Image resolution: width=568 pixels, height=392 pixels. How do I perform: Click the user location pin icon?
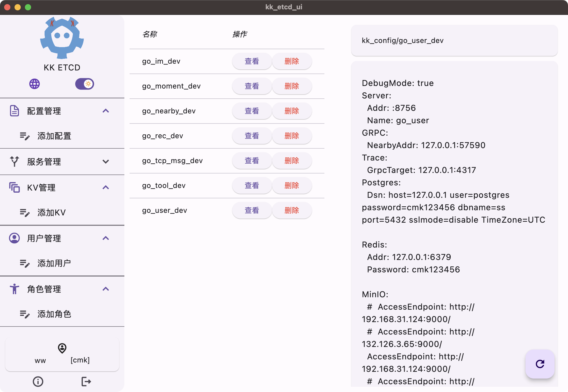click(x=62, y=348)
